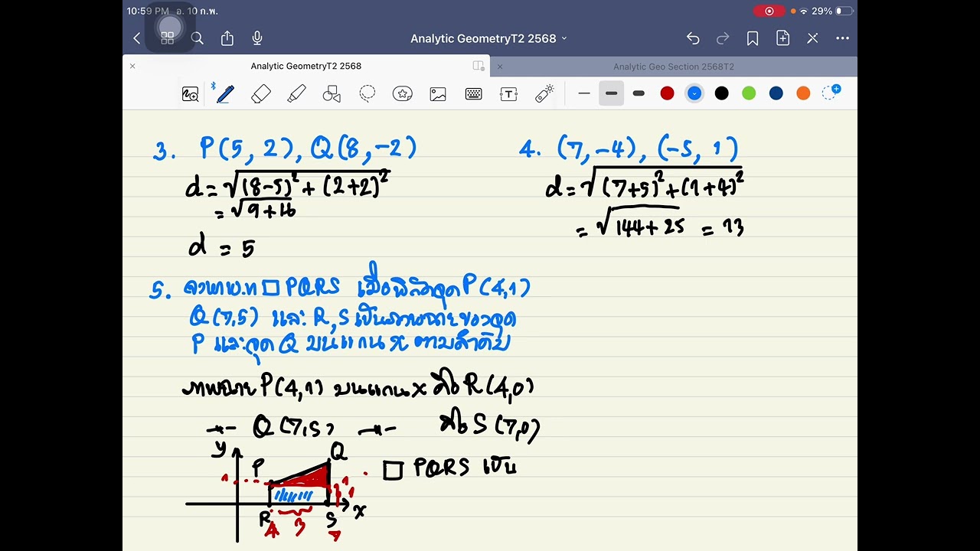Choose the thinnest stroke width
Image resolution: width=980 pixels, height=551 pixels.
[584, 93]
